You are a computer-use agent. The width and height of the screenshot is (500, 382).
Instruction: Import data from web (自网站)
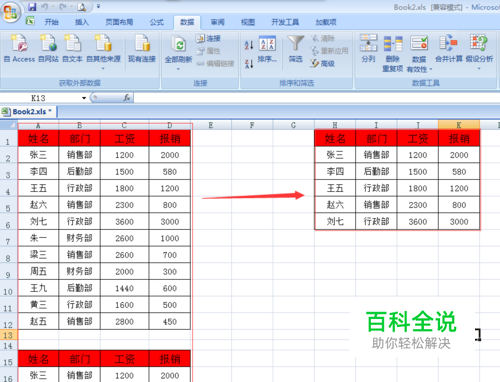pos(48,48)
